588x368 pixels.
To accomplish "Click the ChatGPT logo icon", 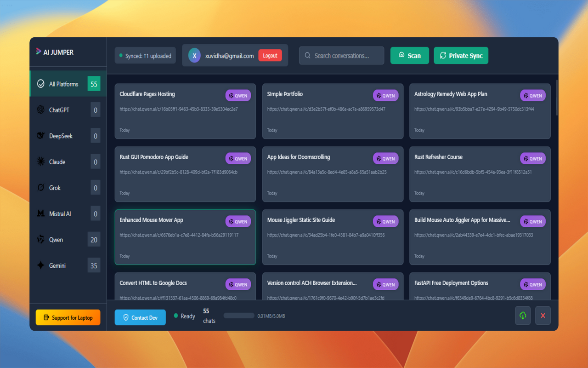I will tap(41, 110).
